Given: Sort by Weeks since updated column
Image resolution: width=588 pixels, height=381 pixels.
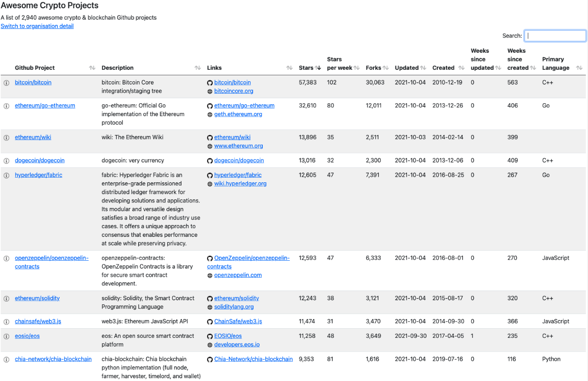Looking at the screenshot, I should coord(498,68).
